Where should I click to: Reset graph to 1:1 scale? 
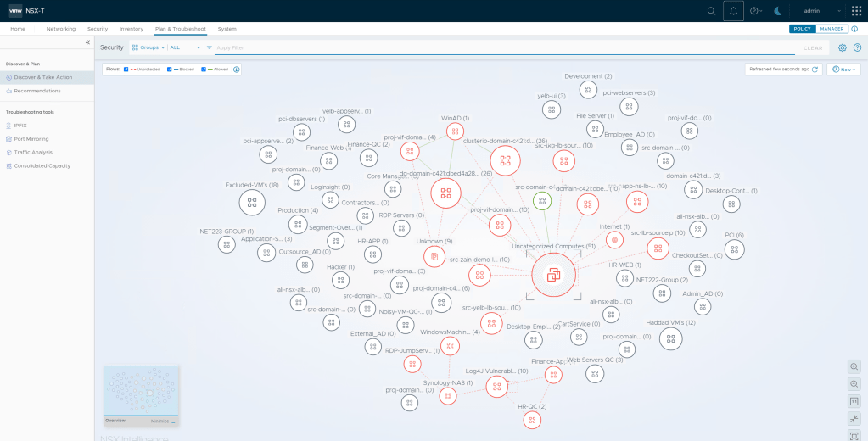click(x=854, y=401)
